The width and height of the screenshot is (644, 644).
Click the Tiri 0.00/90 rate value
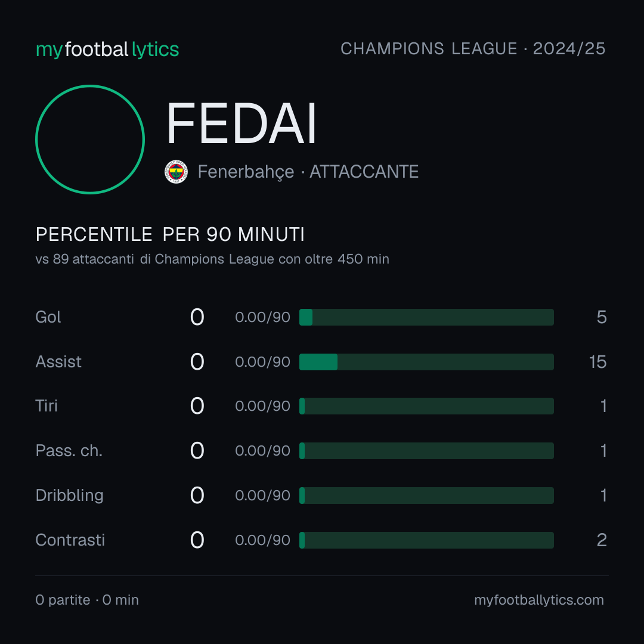point(262,406)
